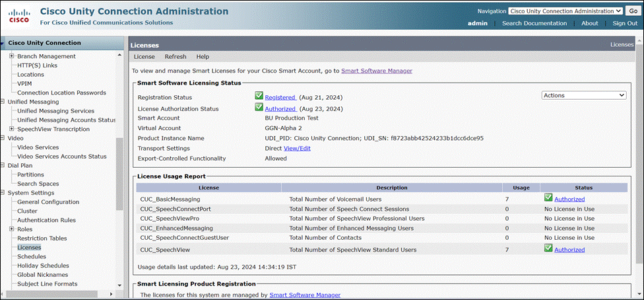Click CUC_BasicMessaging green authorized check icon

(x=548, y=198)
